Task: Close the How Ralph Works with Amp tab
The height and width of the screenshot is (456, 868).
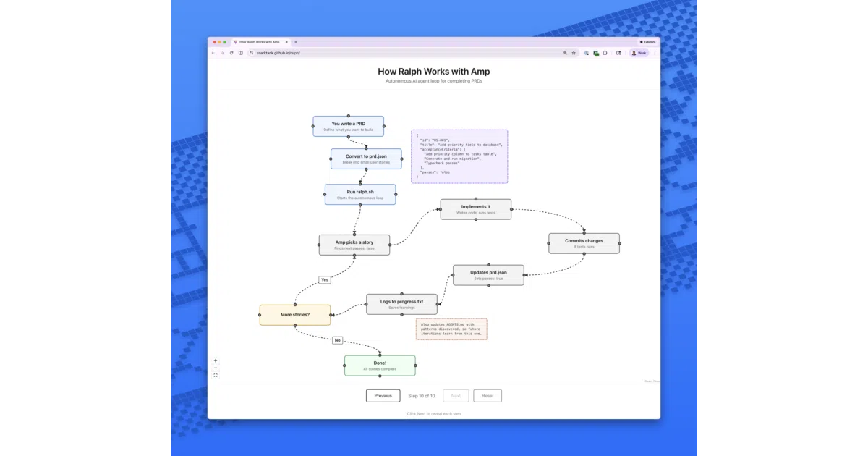Action: [x=286, y=42]
